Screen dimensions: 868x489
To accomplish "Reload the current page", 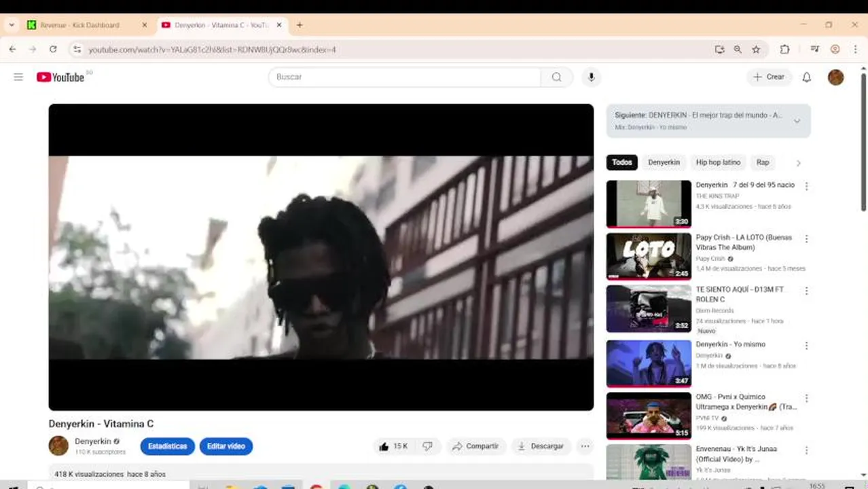I will point(53,49).
